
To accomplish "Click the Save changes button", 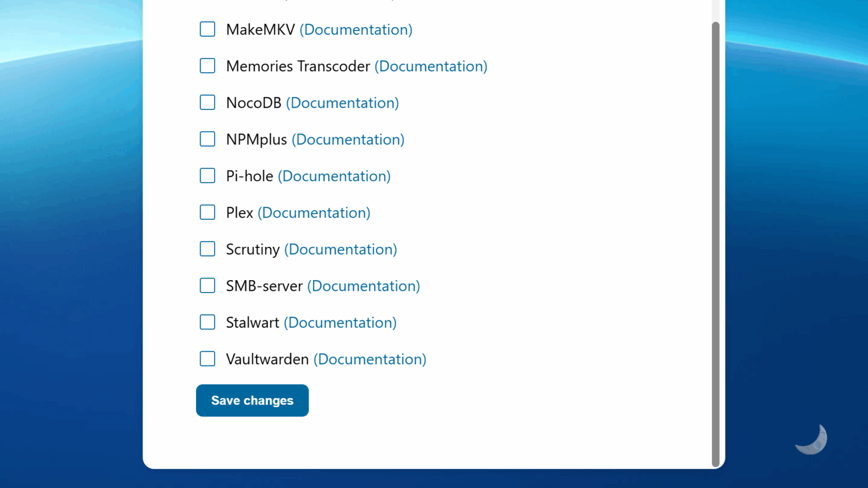I will [252, 400].
